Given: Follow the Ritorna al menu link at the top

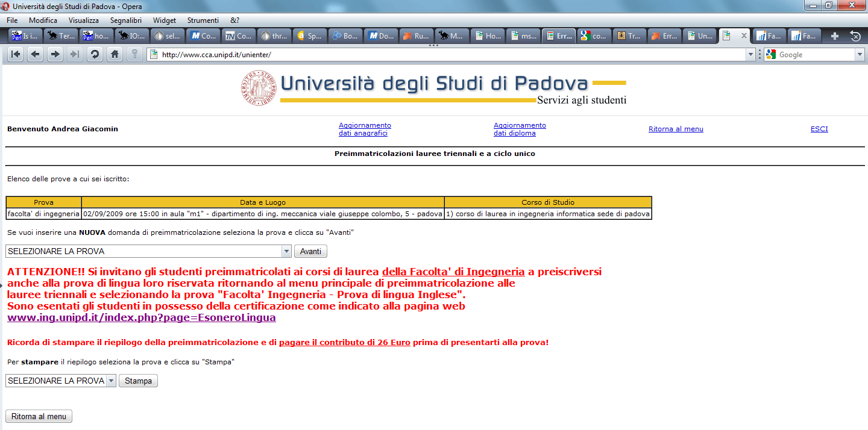Looking at the screenshot, I should [x=676, y=129].
